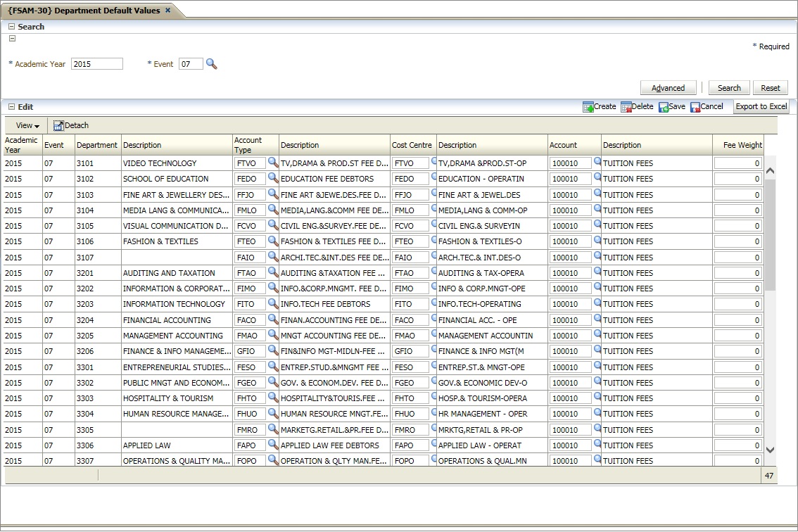Detach the table using Detach icon

click(x=58, y=125)
